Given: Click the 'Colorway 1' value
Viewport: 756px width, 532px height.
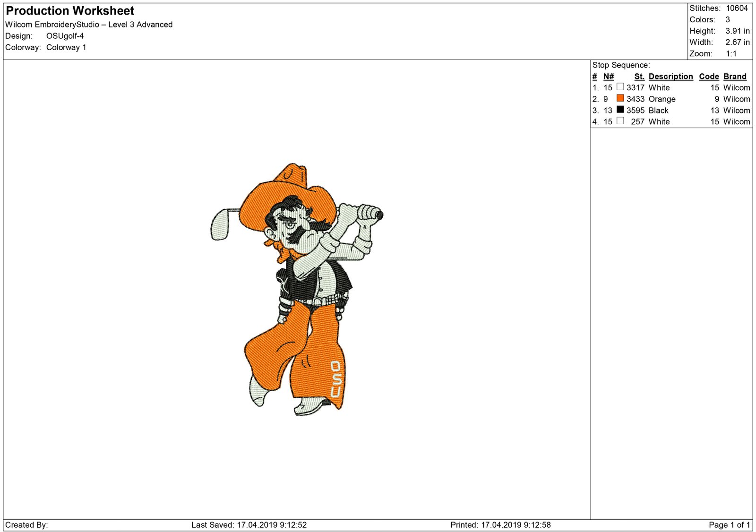Looking at the screenshot, I should point(66,47).
